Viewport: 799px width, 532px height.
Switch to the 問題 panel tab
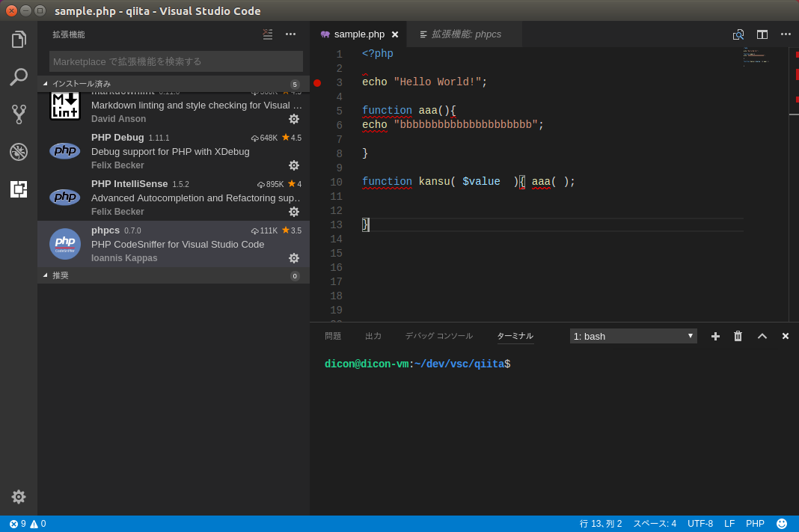point(333,336)
